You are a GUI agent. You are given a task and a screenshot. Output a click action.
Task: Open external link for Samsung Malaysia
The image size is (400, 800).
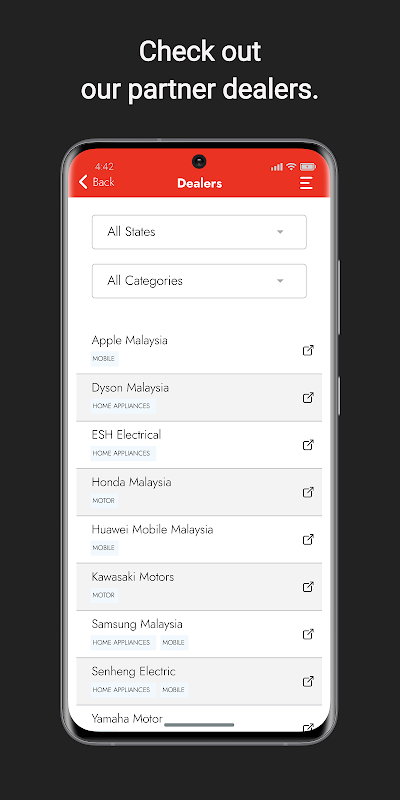308,634
